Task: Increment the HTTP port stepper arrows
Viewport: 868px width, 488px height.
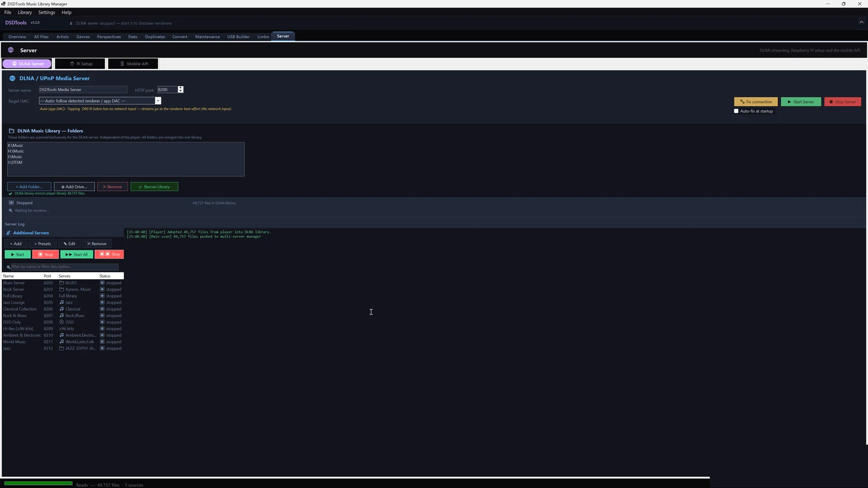Action: point(181,88)
